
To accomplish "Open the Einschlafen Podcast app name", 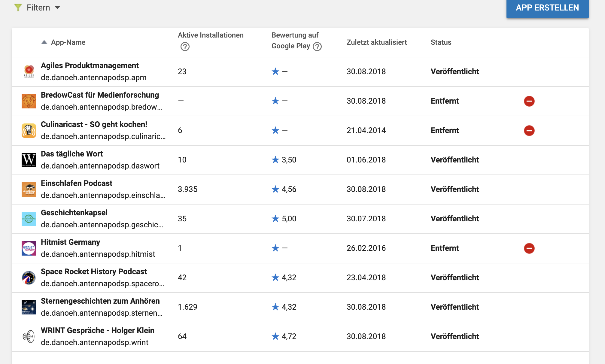I will tap(77, 183).
